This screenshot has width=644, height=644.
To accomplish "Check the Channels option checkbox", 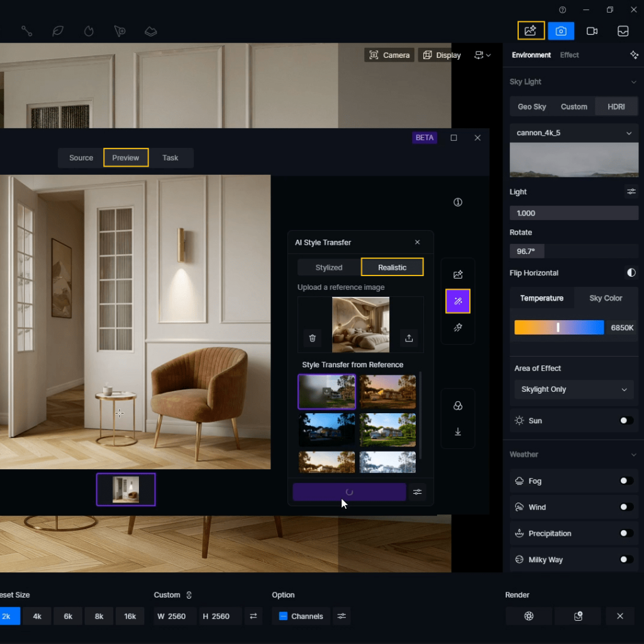I will point(283,616).
